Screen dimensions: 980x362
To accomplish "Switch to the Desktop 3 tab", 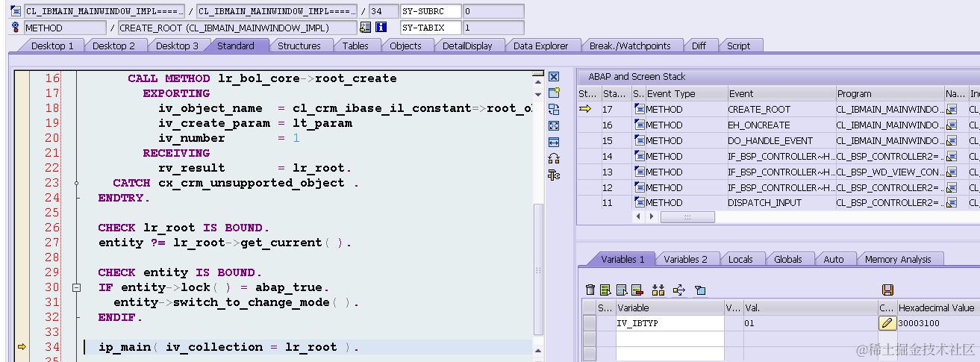I will pyautogui.click(x=178, y=46).
